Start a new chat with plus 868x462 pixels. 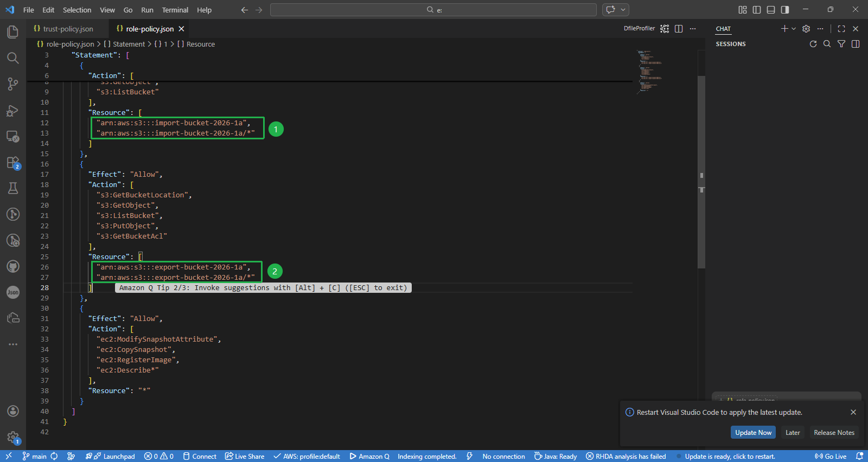coord(784,29)
